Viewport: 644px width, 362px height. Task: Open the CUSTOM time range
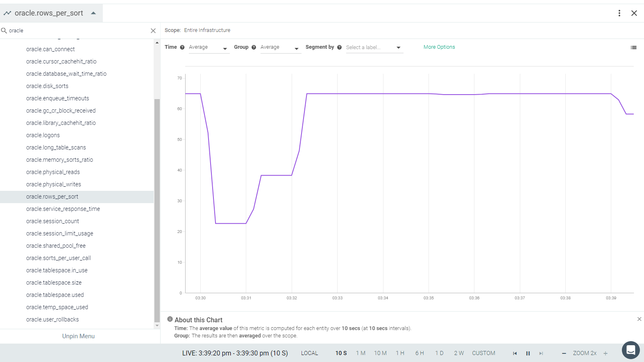coord(483,353)
